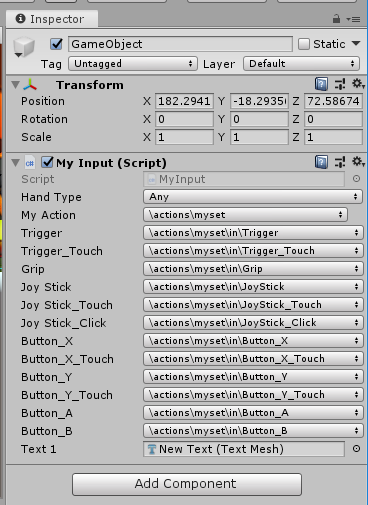The width and height of the screenshot is (368, 505).
Task: Click the GameObject name field
Action: [x=180, y=44]
